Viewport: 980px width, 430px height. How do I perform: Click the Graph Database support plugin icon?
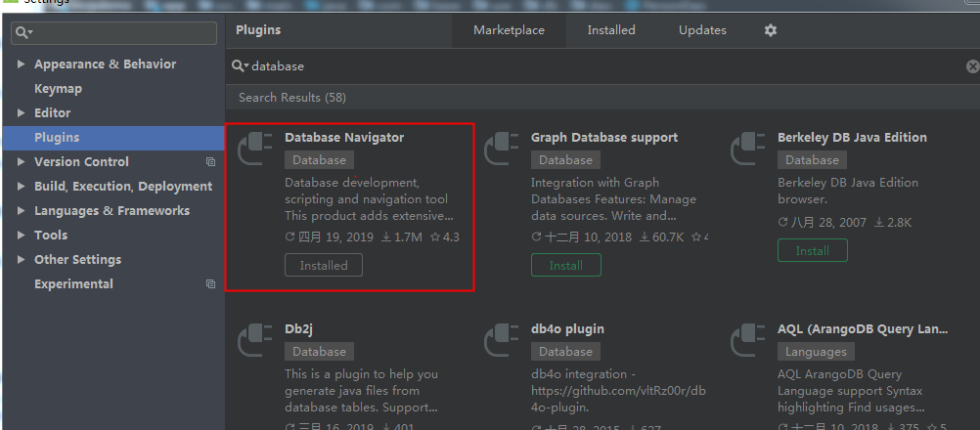tap(502, 150)
